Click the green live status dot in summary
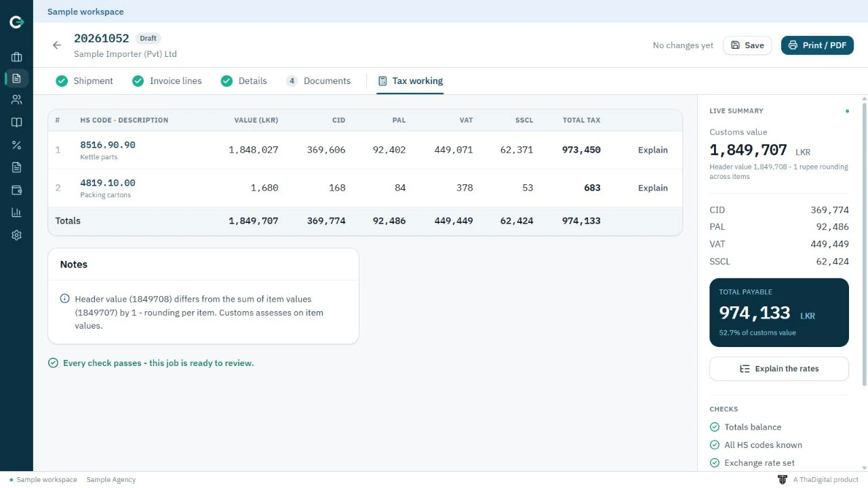868x488 pixels. tap(847, 111)
